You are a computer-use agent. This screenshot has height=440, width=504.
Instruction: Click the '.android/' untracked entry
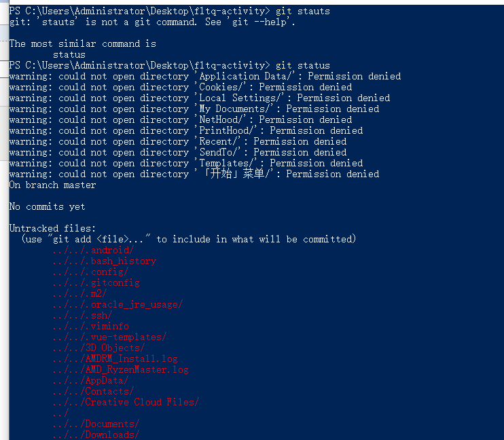coord(93,250)
